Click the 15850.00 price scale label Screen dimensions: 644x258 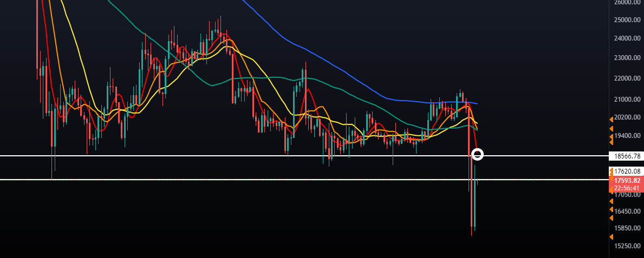pos(627,228)
